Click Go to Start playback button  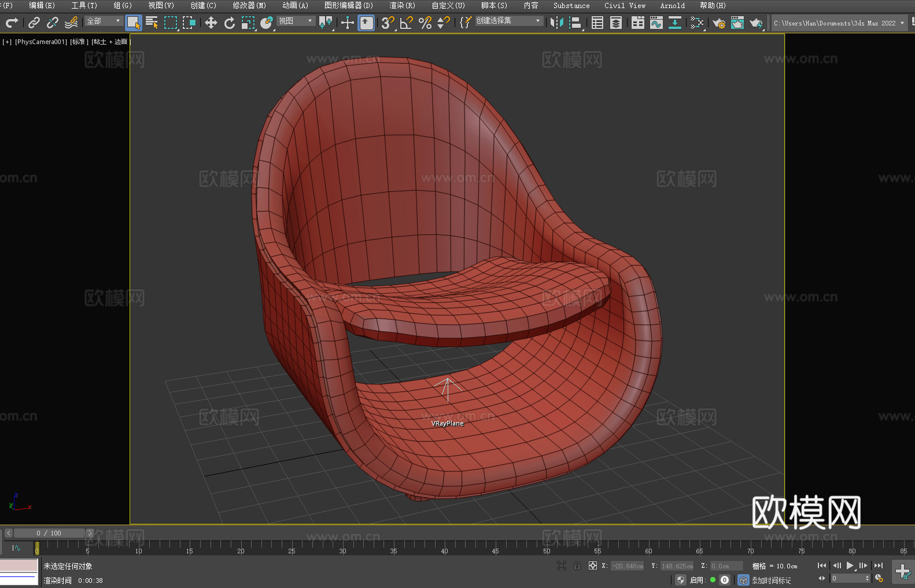(x=822, y=565)
